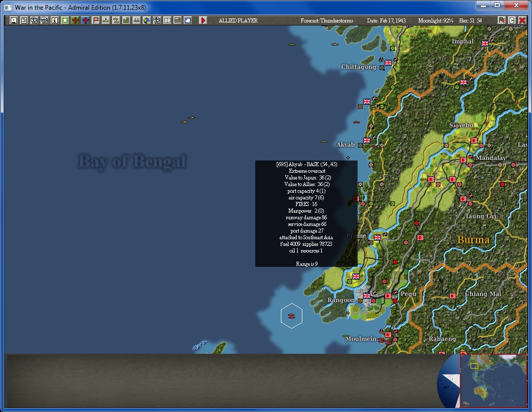
Task: Click the green land shape toolbar icon
Action: (x=126, y=20)
